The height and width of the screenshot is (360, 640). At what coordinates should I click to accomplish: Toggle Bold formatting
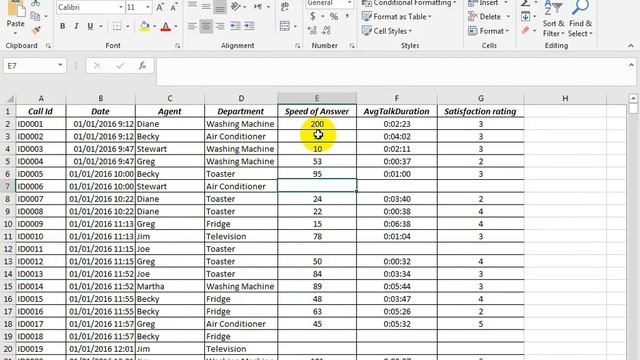[62, 27]
